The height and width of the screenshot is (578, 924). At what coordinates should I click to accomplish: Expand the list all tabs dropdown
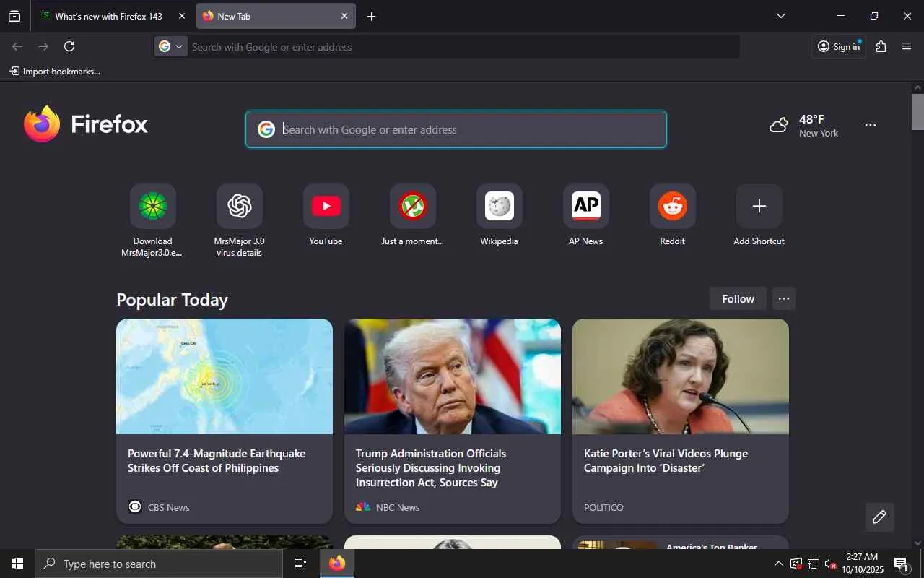780,16
